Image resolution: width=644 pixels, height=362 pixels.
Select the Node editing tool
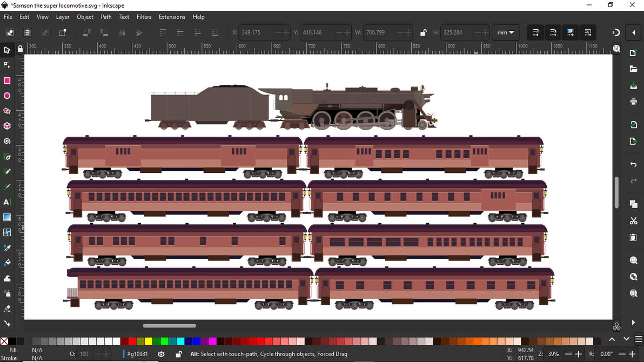point(7,65)
